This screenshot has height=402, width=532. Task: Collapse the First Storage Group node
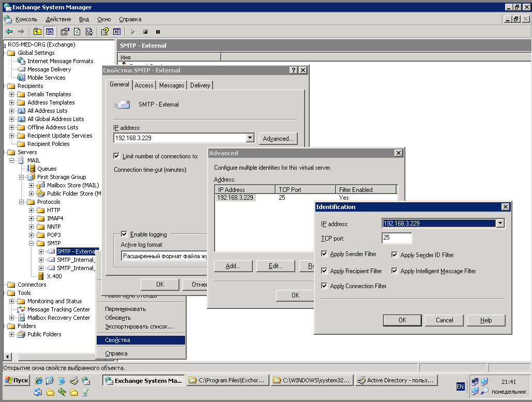point(21,177)
